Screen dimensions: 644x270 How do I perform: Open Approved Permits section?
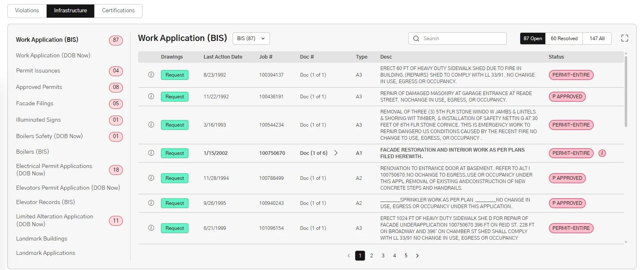(39, 87)
